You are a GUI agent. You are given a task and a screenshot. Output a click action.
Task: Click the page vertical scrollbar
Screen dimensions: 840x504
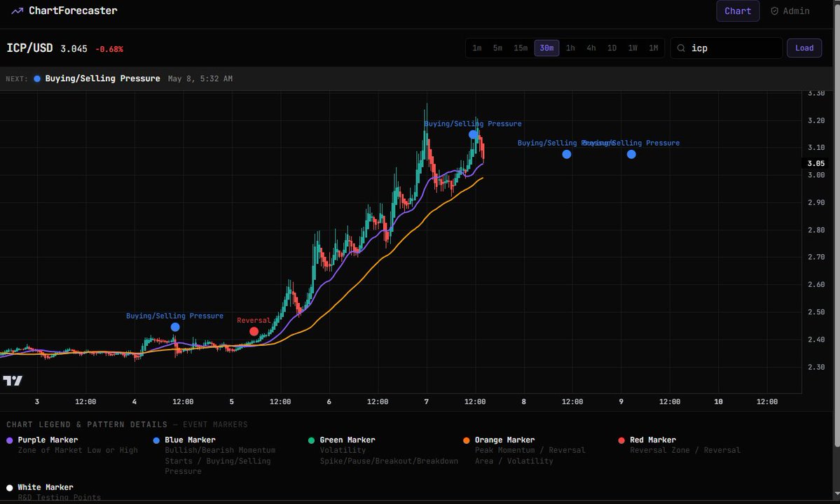[836, 225]
